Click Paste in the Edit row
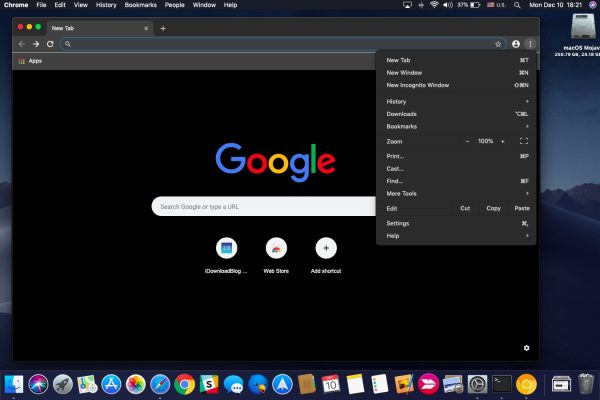This screenshot has width=600, height=400. [522, 208]
